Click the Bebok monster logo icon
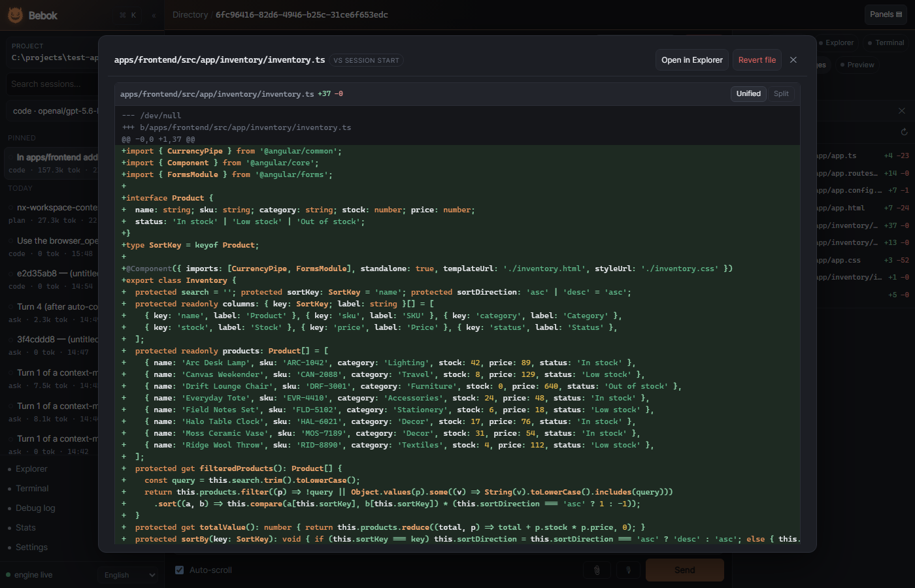Image resolution: width=915 pixels, height=588 pixels. pyautogui.click(x=15, y=15)
